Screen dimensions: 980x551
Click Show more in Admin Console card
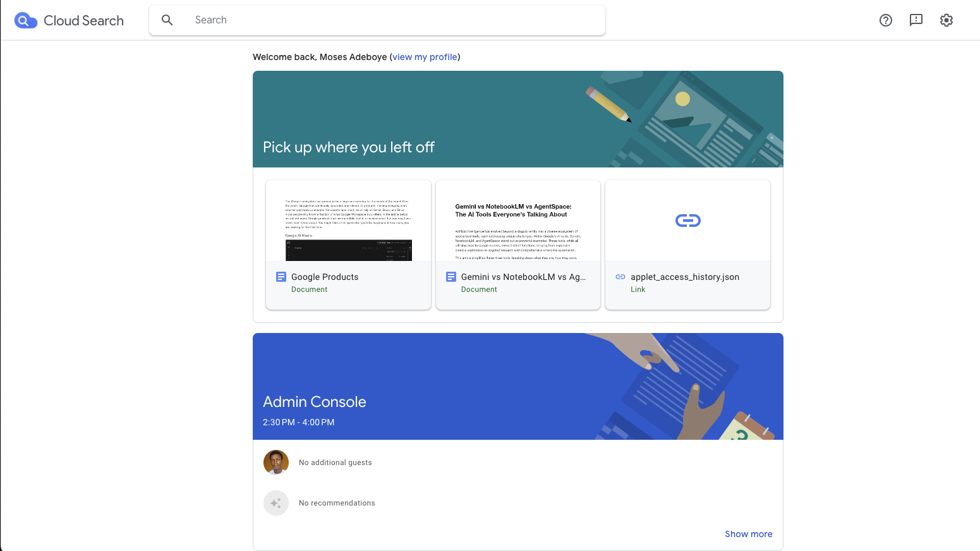(749, 534)
